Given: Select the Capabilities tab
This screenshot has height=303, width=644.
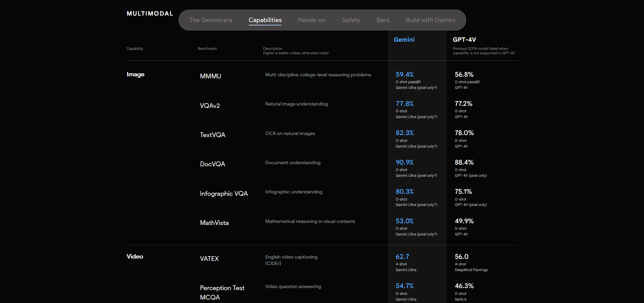Looking at the screenshot, I should point(265,20).
